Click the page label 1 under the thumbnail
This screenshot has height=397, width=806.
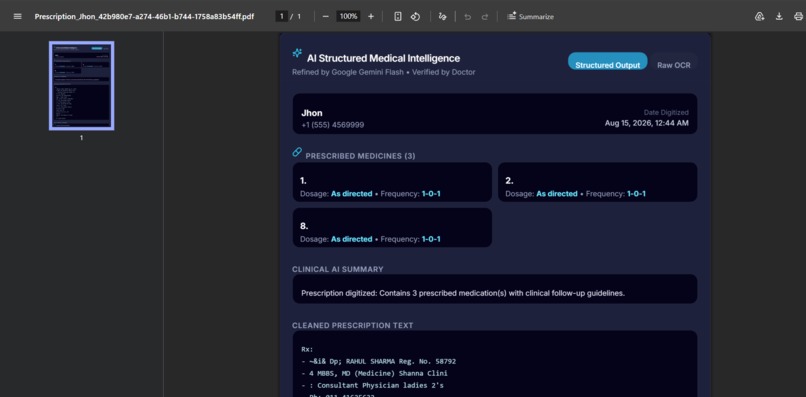point(81,138)
